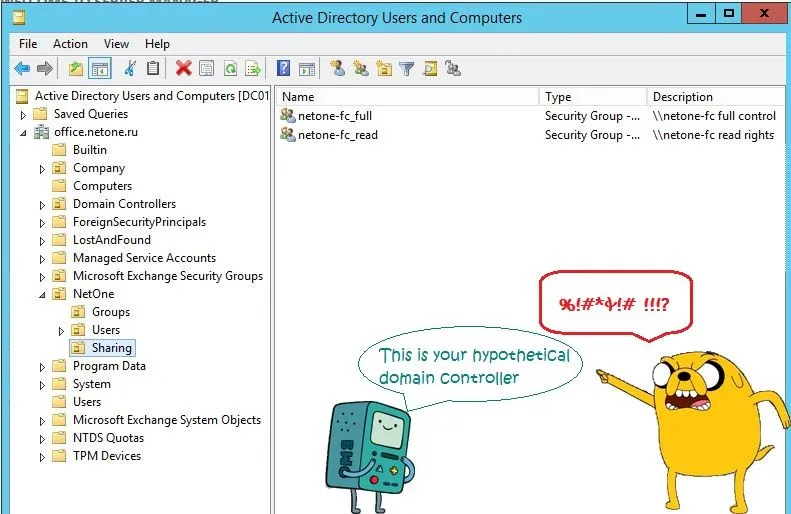Expand the LostAndFound arrow
This screenshot has width=791, height=514.
pyautogui.click(x=42, y=241)
